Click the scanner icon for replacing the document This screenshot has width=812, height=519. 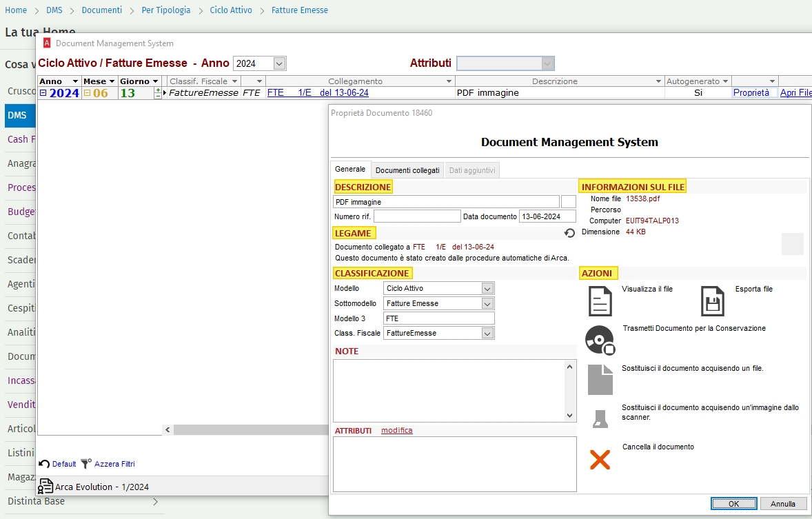(x=600, y=418)
